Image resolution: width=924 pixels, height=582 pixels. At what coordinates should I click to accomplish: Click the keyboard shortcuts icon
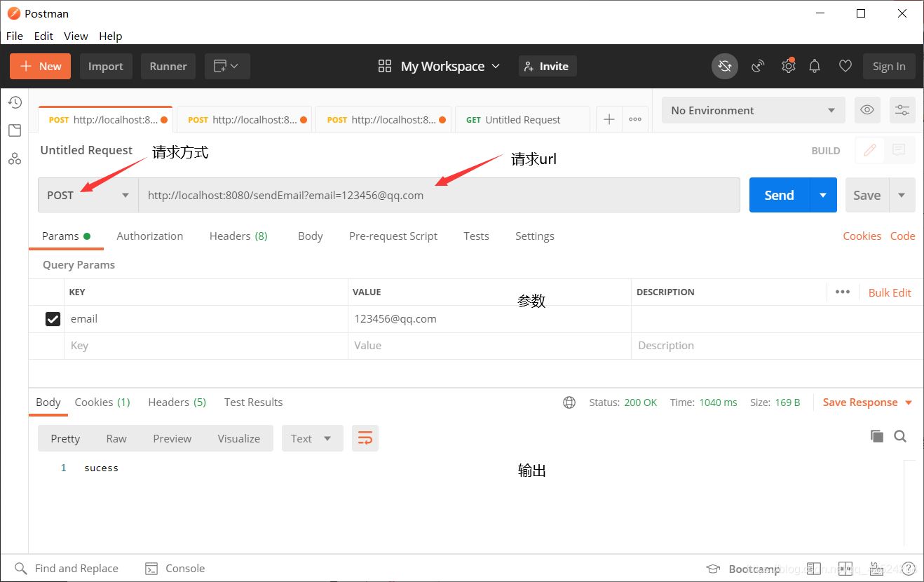(x=876, y=569)
